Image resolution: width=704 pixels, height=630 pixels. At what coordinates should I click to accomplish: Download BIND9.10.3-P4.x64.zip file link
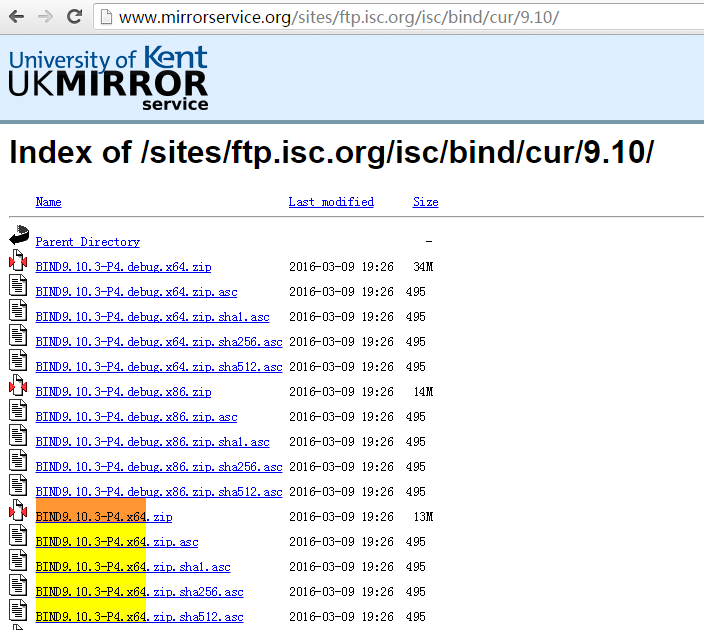tap(103, 517)
